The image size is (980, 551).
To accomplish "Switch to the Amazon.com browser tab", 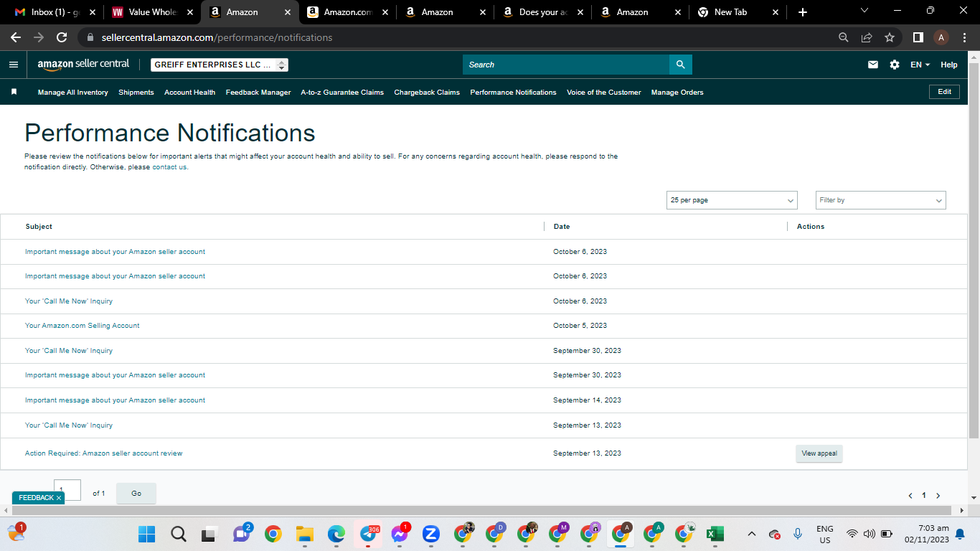I will 347,12.
